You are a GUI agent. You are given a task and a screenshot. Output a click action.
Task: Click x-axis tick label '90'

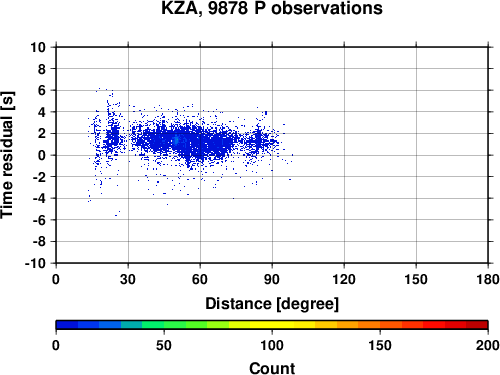click(x=272, y=279)
